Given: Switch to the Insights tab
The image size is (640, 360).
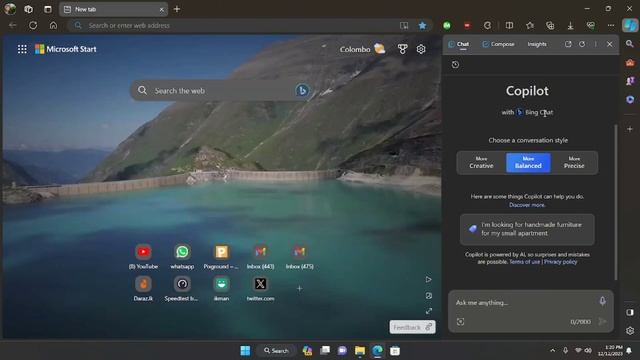Looking at the screenshot, I should [x=537, y=44].
